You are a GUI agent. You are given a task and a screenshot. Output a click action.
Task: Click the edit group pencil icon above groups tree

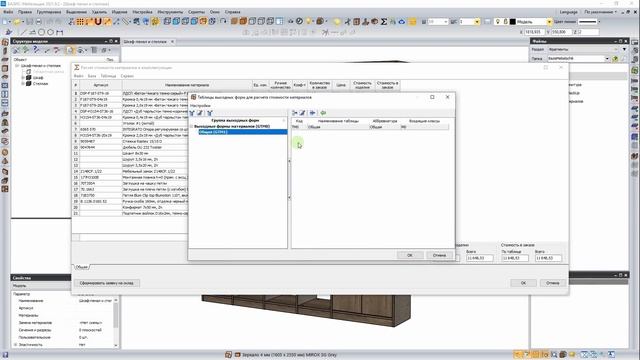pos(200,113)
